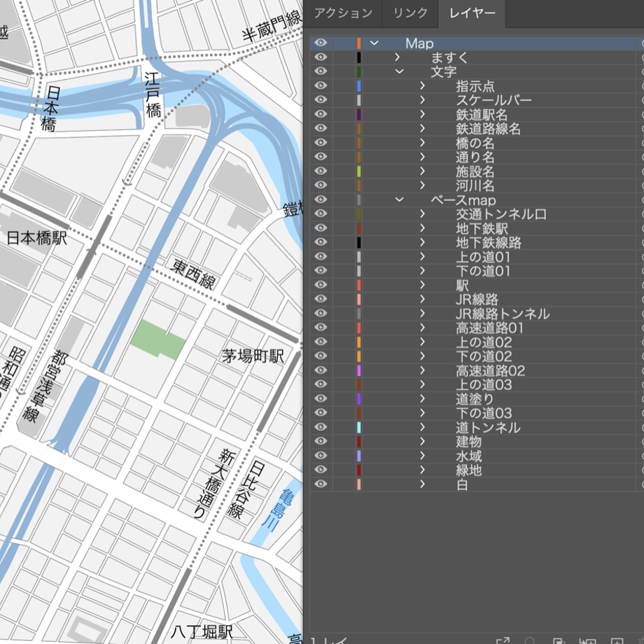644x644 pixels.
Task: Toggle visibility of 道塗り layer
Action: (321, 399)
